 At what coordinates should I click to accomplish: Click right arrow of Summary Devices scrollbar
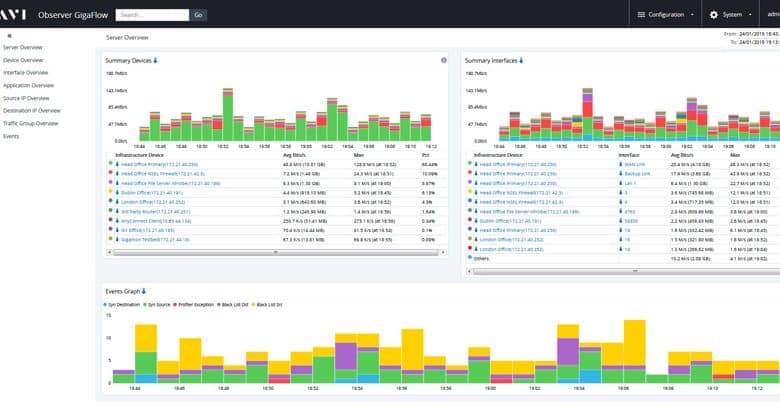tap(443, 253)
